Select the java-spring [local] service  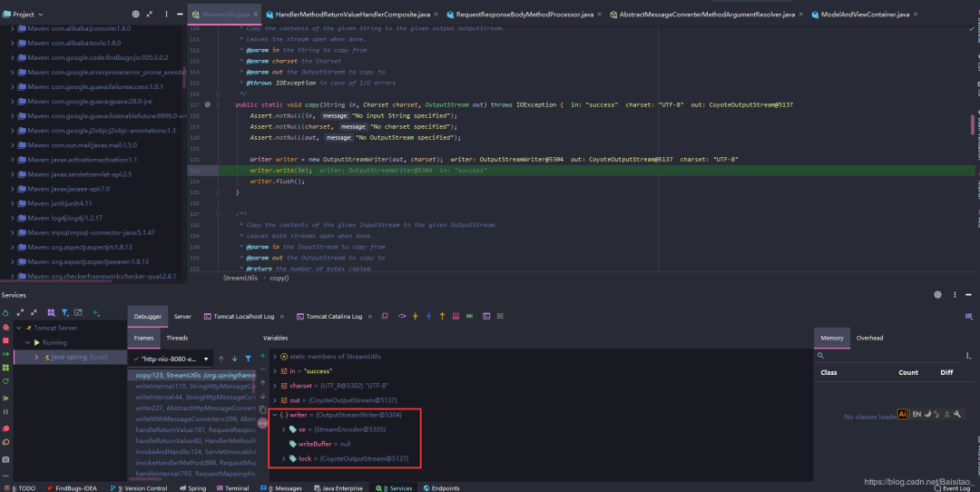pyautogui.click(x=70, y=357)
